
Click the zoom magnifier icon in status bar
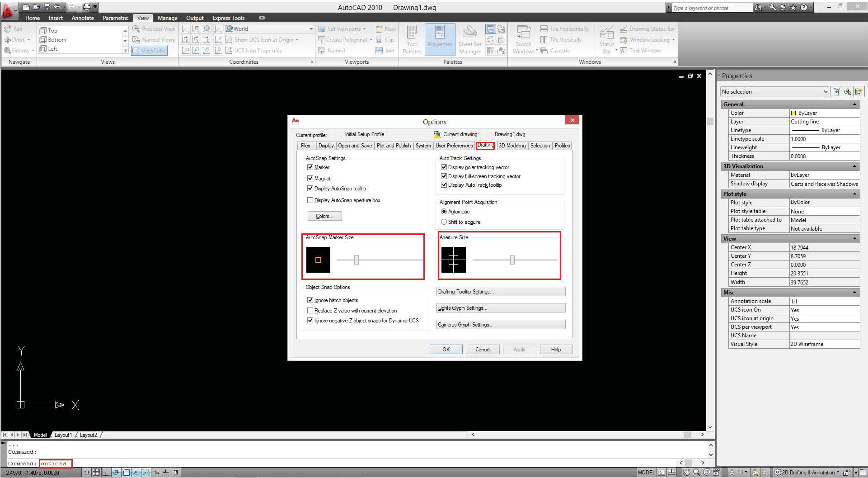697,473
